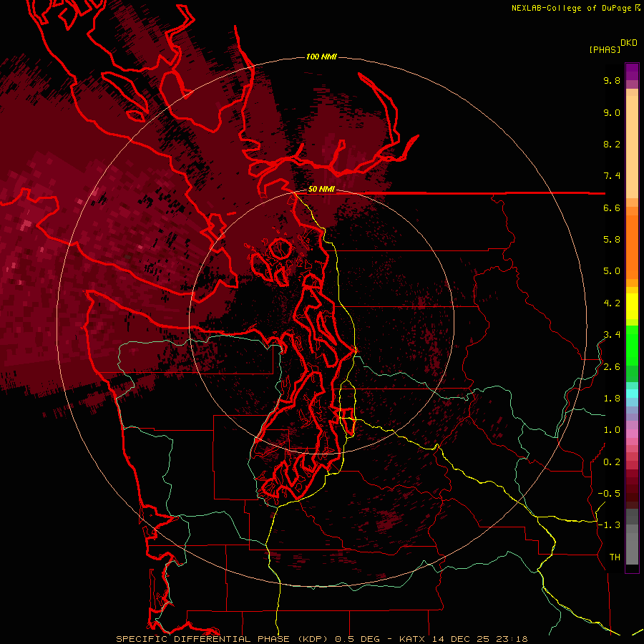
Task: Click the light peach segment of color bar
Action: (632, 147)
